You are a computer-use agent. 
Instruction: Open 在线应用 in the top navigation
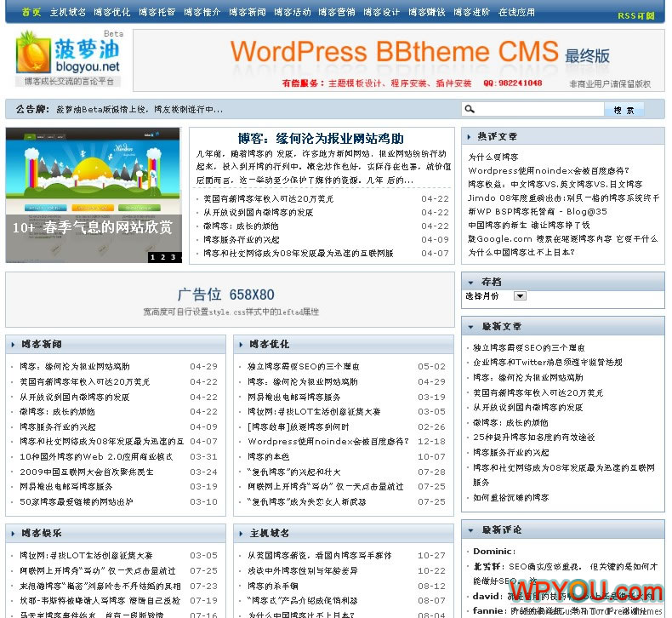pos(517,12)
